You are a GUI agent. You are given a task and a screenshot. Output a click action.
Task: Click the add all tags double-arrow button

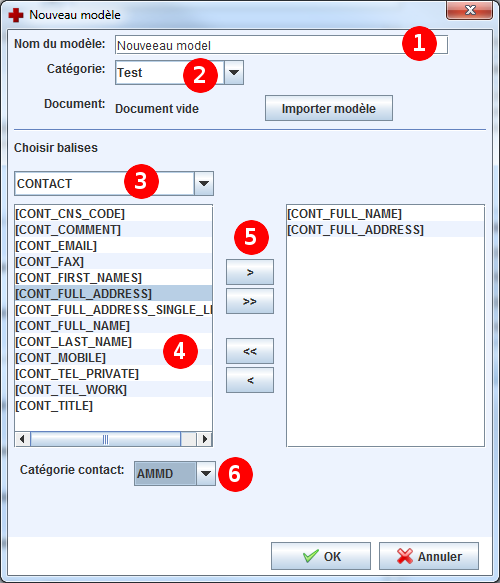[250, 301]
